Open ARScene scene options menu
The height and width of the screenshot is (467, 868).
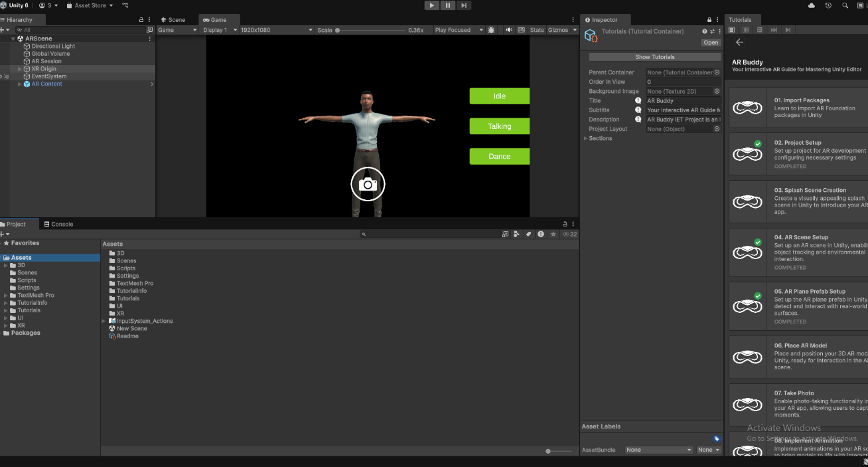point(150,39)
